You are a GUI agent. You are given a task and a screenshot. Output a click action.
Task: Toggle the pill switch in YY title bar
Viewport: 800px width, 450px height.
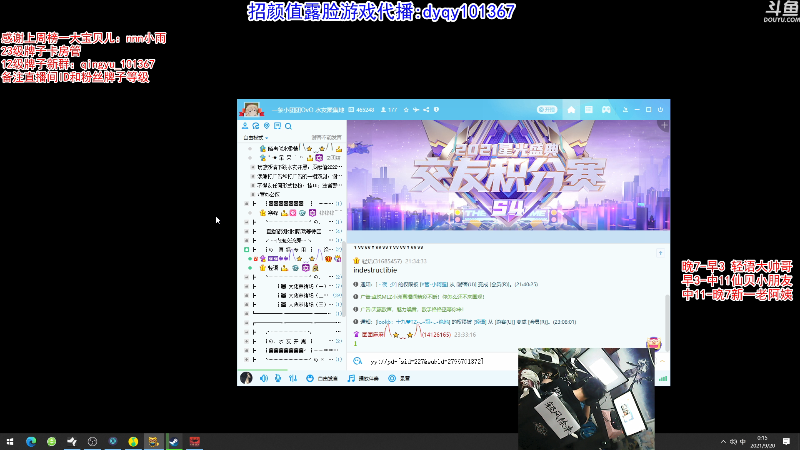tap(546, 110)
